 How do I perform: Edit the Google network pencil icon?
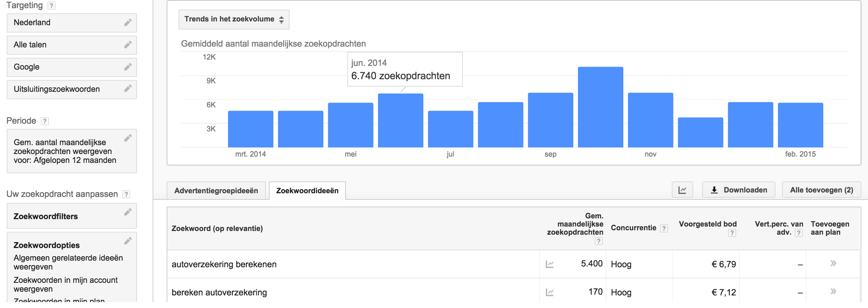128,67
